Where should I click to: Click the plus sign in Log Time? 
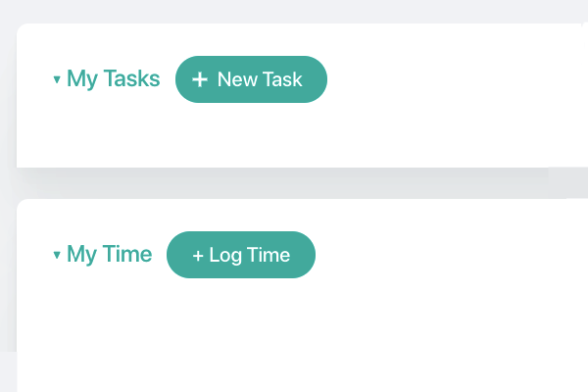(198, 256)
